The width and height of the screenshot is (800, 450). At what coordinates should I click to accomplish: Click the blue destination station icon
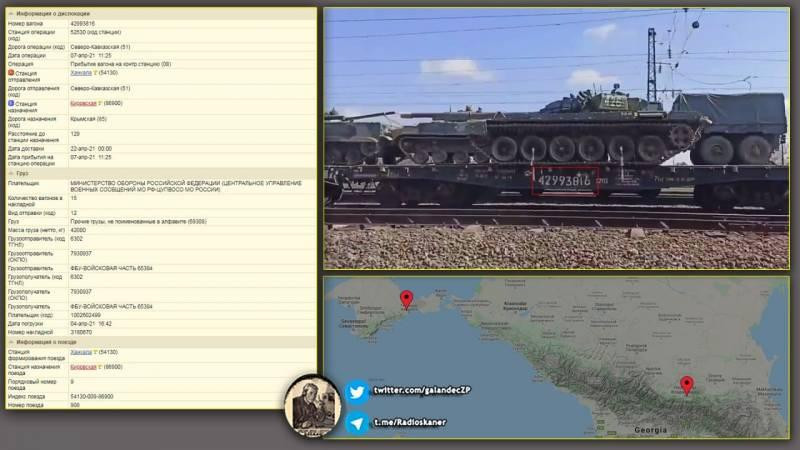point(11,102)
